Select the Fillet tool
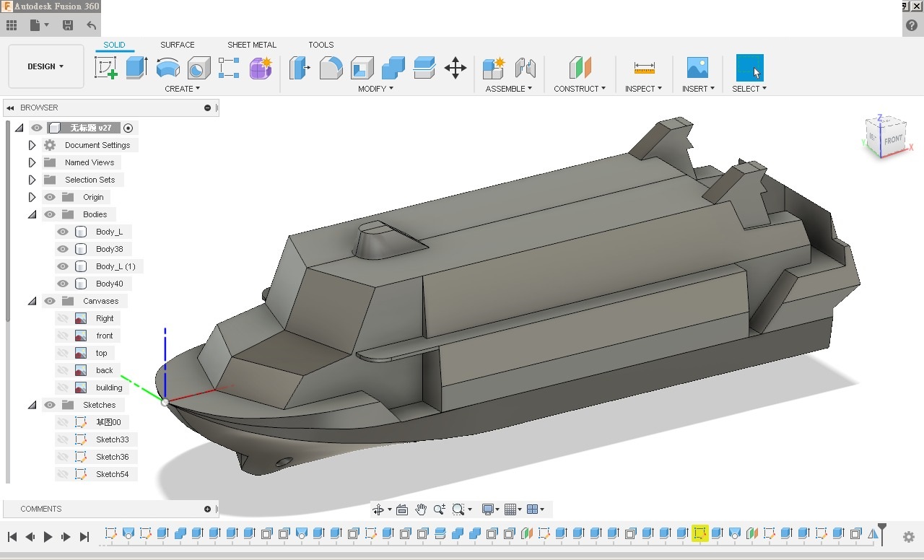924x560 pixels. 331,68
